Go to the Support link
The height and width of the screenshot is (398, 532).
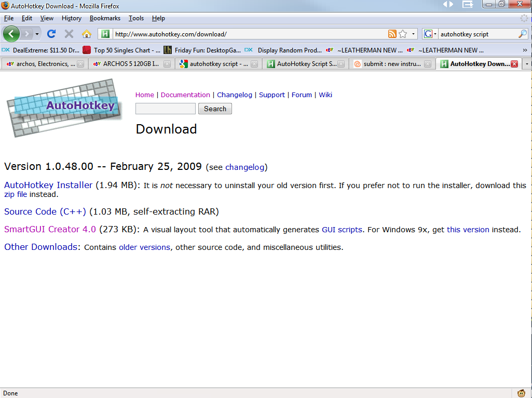(x=272, y=95)
